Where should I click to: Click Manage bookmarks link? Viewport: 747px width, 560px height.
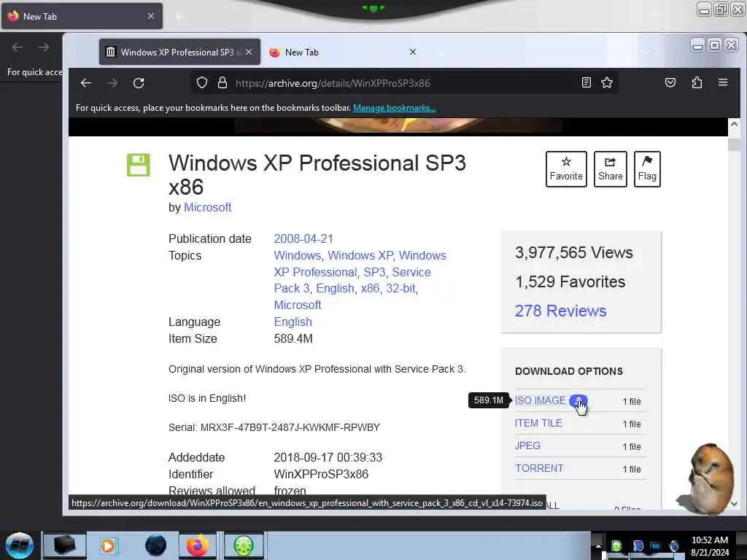[394, 108]
